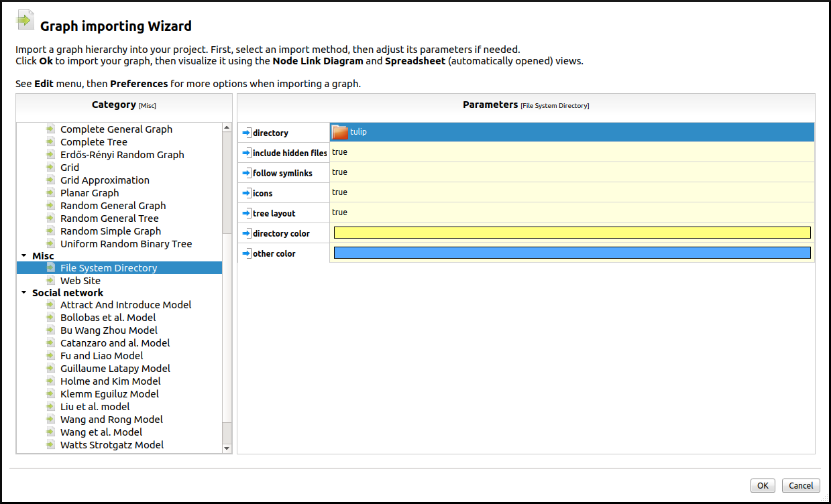
Task: Click the blue arrow icon beside directory parameter
Action: point(246,133)
